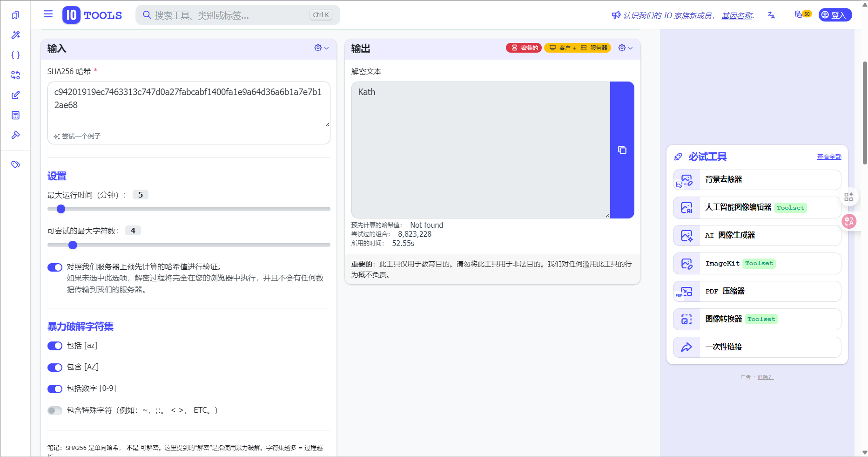Click the tags icon in the left sidebar
Screen dimensions: 868x457
[15, 164]
